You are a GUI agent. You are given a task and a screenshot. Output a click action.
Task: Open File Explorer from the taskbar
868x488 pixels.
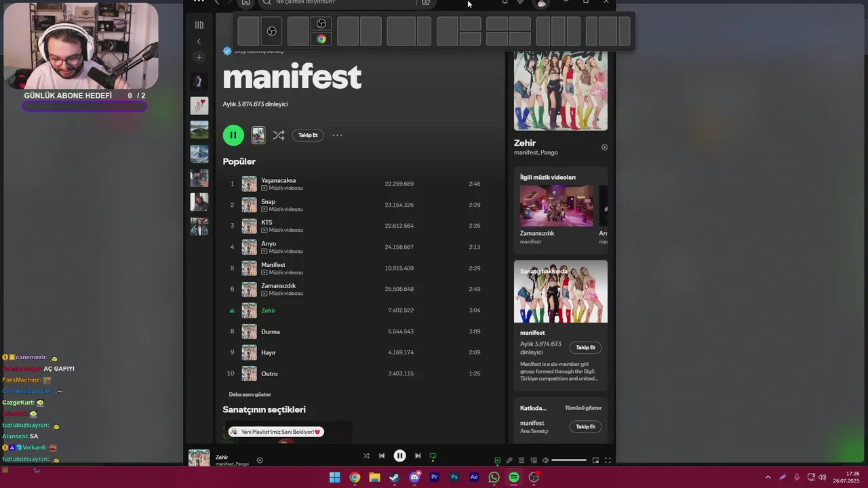coord(374,477)
